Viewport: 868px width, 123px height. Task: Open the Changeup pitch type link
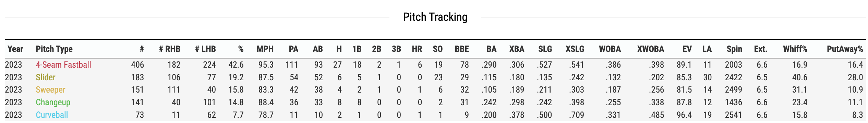53,102
